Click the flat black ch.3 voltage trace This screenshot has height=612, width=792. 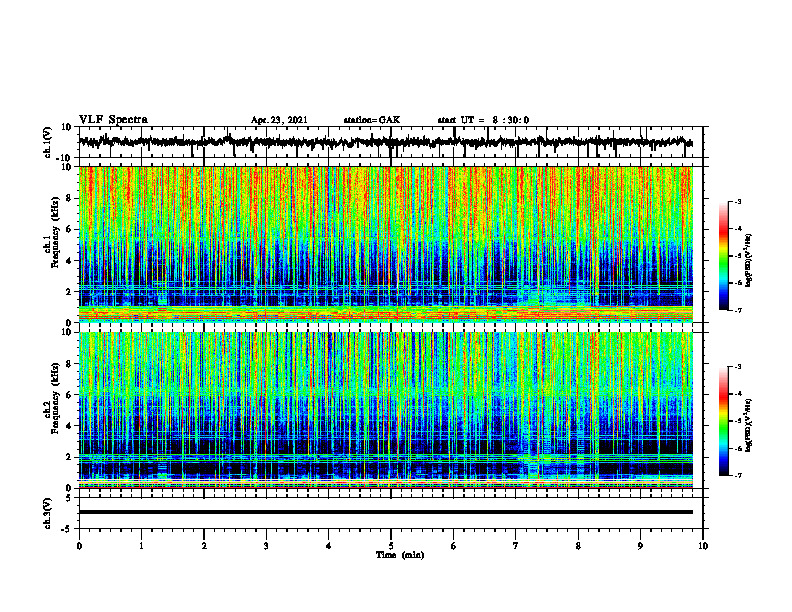tap(386, 512)
